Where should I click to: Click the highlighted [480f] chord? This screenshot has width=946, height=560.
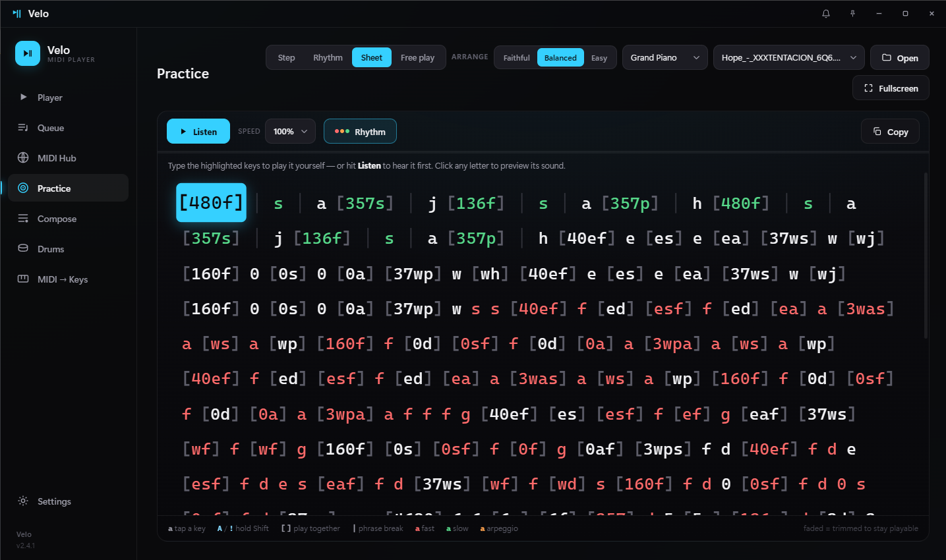(211, 202)
